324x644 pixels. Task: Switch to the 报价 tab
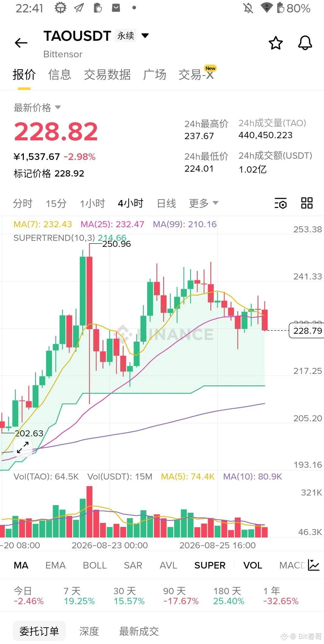(24, 75)
